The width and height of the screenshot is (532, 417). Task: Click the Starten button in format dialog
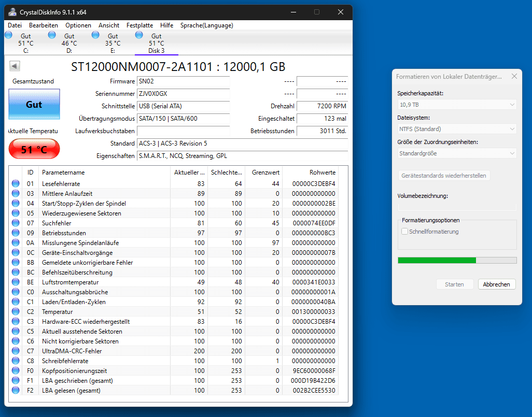click(455, 284)
